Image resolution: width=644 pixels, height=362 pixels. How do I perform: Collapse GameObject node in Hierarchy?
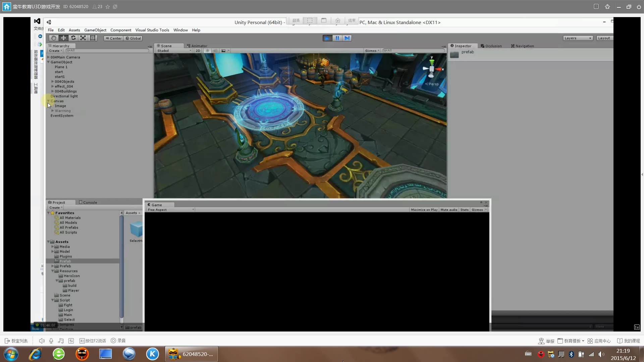tap(48, 62)
